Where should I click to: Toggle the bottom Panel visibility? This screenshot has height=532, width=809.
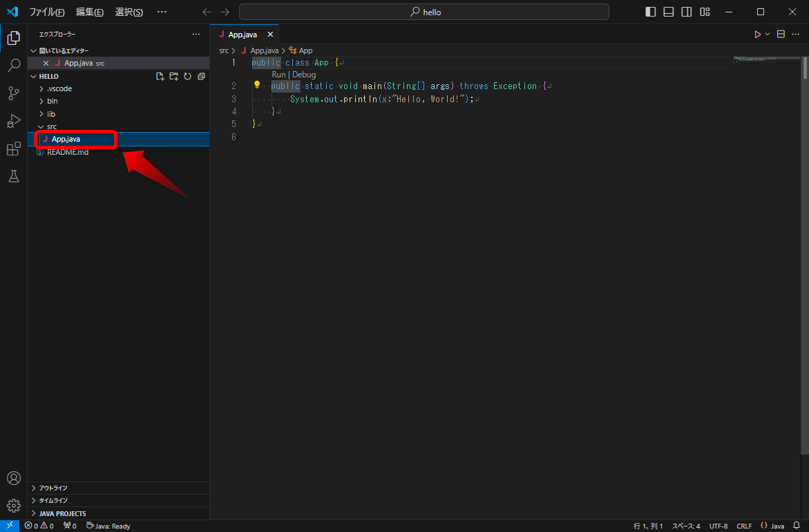668,11
